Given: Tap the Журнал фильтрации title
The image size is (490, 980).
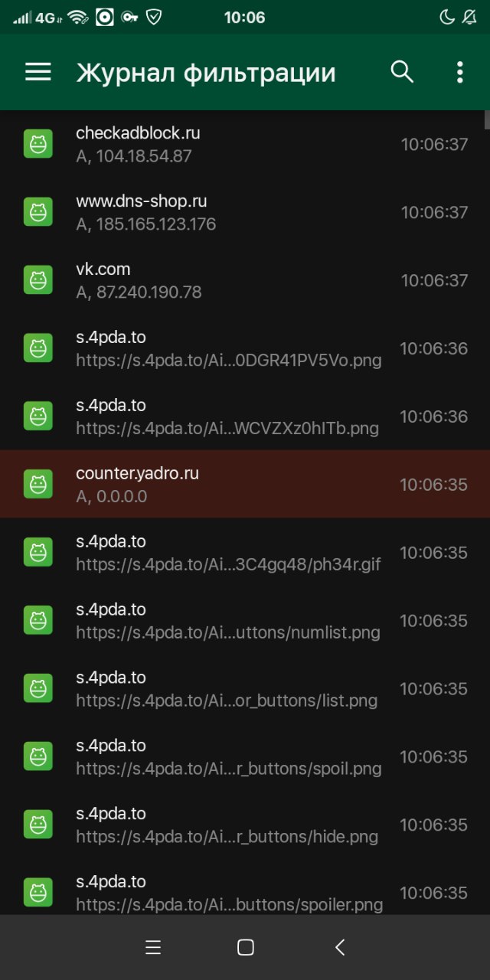Looking at the screenshot, I should tap(206, 73).
